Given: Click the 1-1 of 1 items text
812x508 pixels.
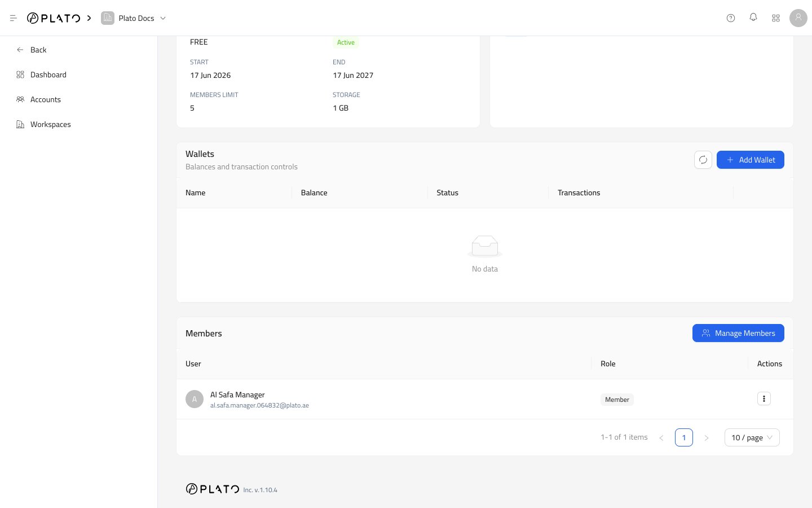Looking at the screenshot, I should click(624, 437).
